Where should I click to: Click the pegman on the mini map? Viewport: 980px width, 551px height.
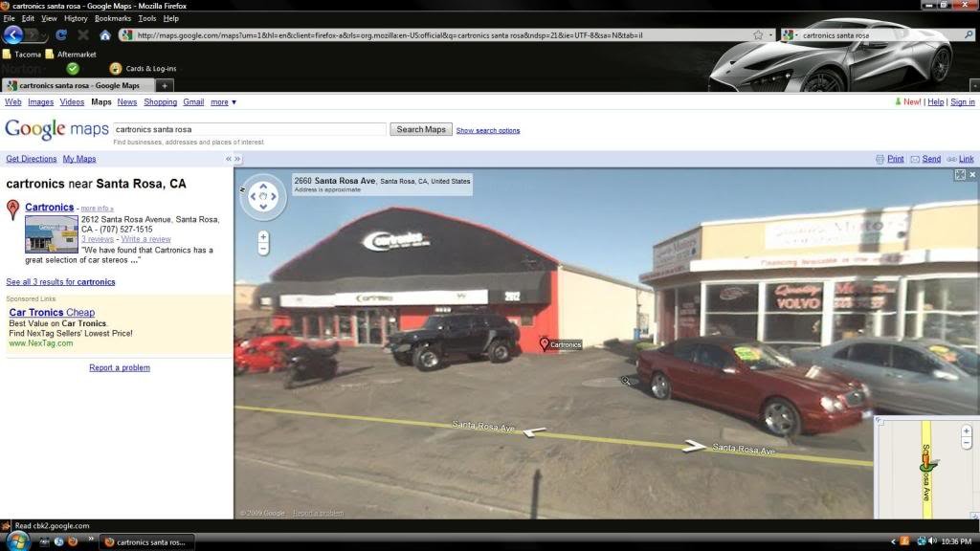927,464
